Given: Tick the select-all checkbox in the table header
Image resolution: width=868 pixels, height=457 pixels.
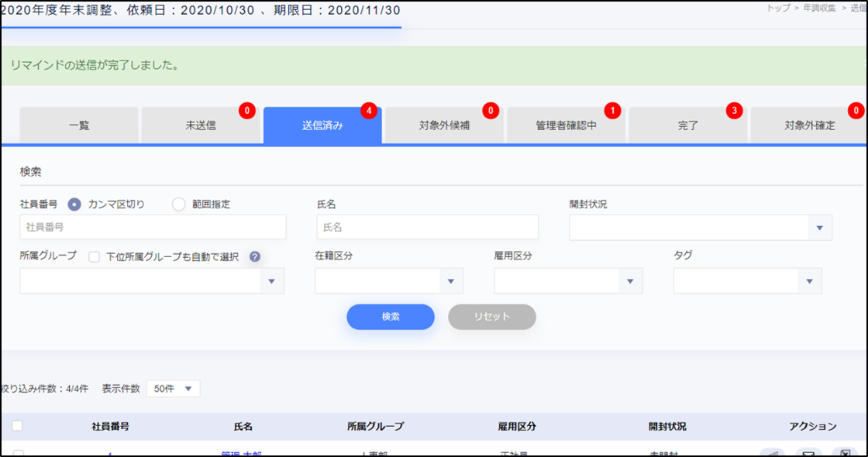Looking at the screenshot, I should [x=17, y=426].
